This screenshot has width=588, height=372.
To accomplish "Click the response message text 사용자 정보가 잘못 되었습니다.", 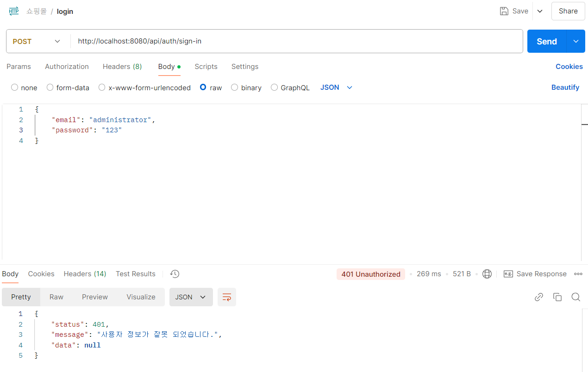I will tap(157, 335).
